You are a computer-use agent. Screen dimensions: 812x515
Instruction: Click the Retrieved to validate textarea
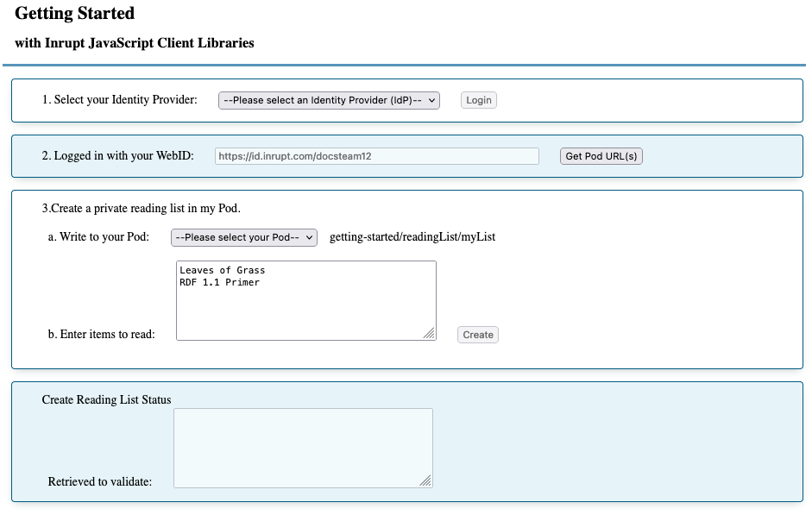[302, 447]
